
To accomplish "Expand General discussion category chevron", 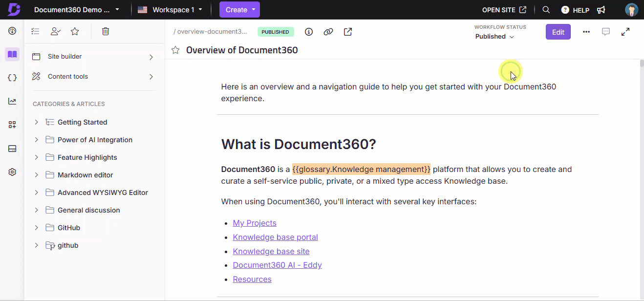I will [36, 210].
